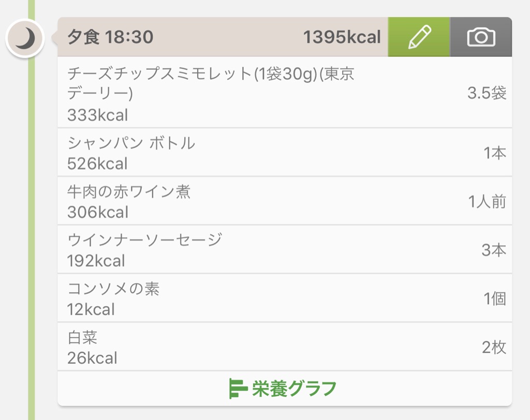This screenshot has width=530, height=420.
Task: Open the 栄養グラフ nutrition graph link
Action: click(x=283, y=388)
